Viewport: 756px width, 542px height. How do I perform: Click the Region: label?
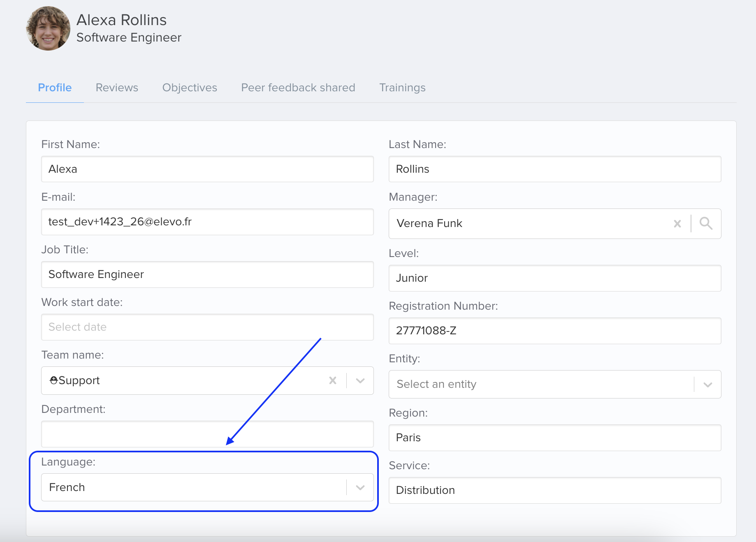[x=408, y=413]
